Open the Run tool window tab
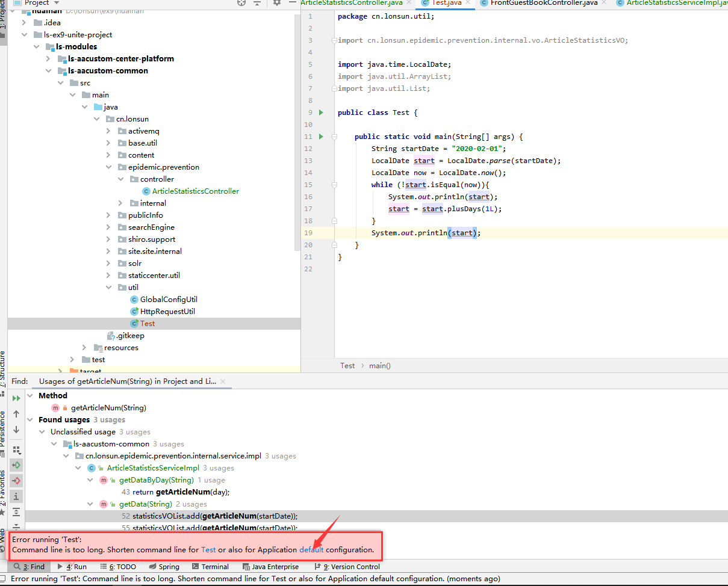 (x=72, y=566)
